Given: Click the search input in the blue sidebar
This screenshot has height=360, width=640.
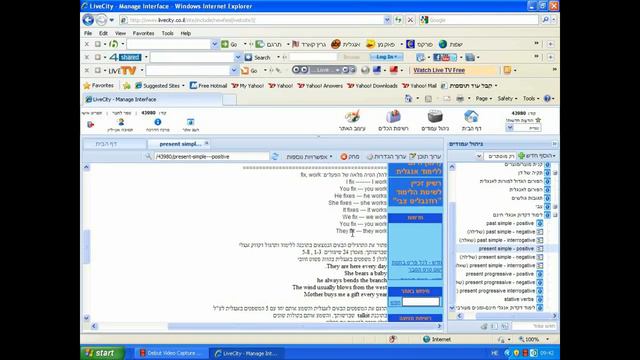Looking at the screenshot, I should [x=421, y=302].
